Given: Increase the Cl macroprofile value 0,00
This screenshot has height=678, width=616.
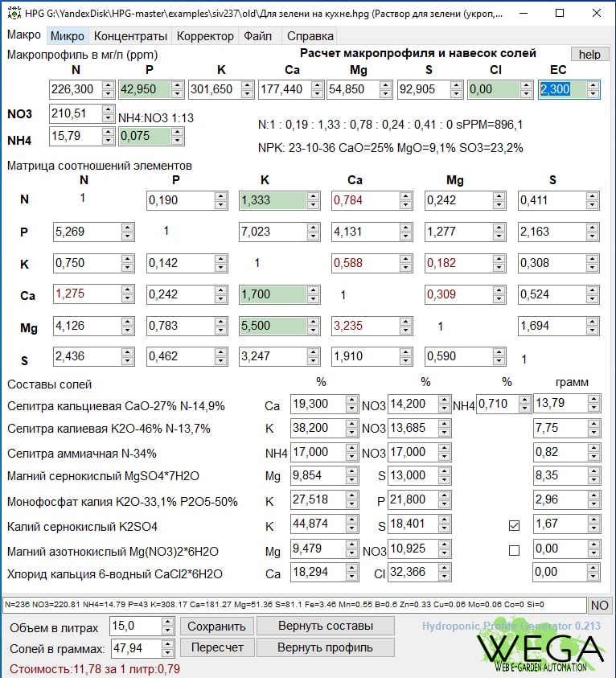Looking at the screenshot, I should (526, 85).
